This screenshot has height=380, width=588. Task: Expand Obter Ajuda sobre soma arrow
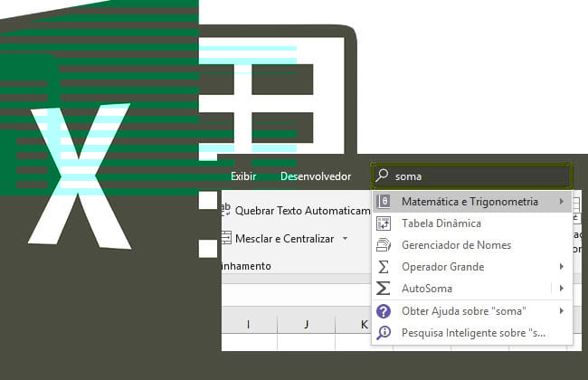(x=562, y=310)
